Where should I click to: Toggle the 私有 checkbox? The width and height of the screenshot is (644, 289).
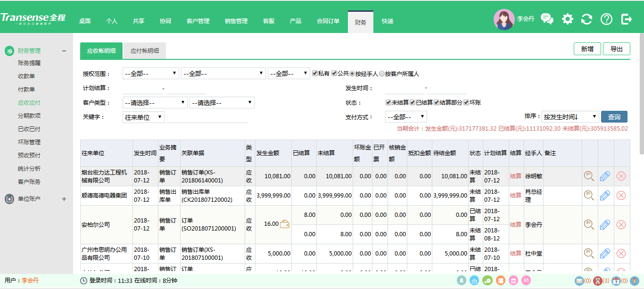[x=314, y=74]
